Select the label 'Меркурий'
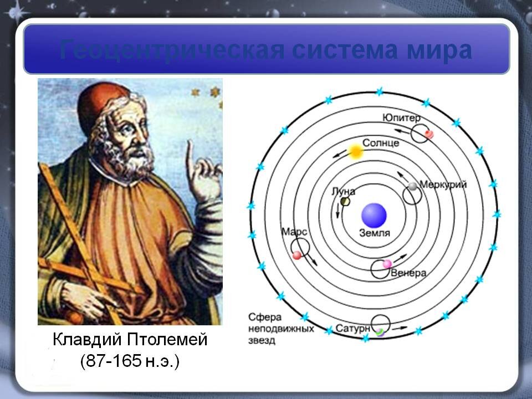Screen dimensions: 532x399 pyautogui.click(x=443, y=185)
